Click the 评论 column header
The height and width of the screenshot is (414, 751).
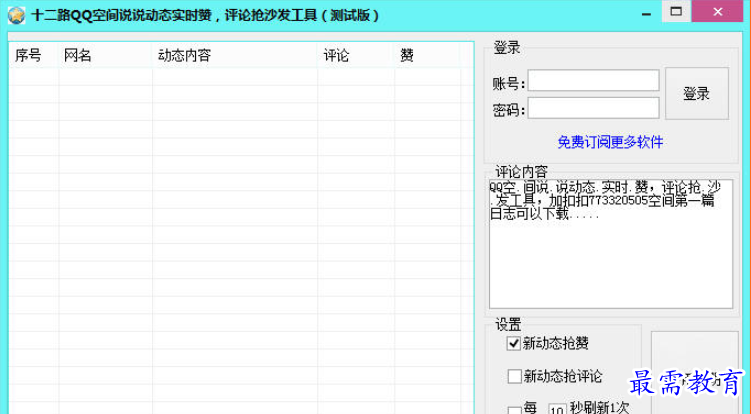(356, 55)
